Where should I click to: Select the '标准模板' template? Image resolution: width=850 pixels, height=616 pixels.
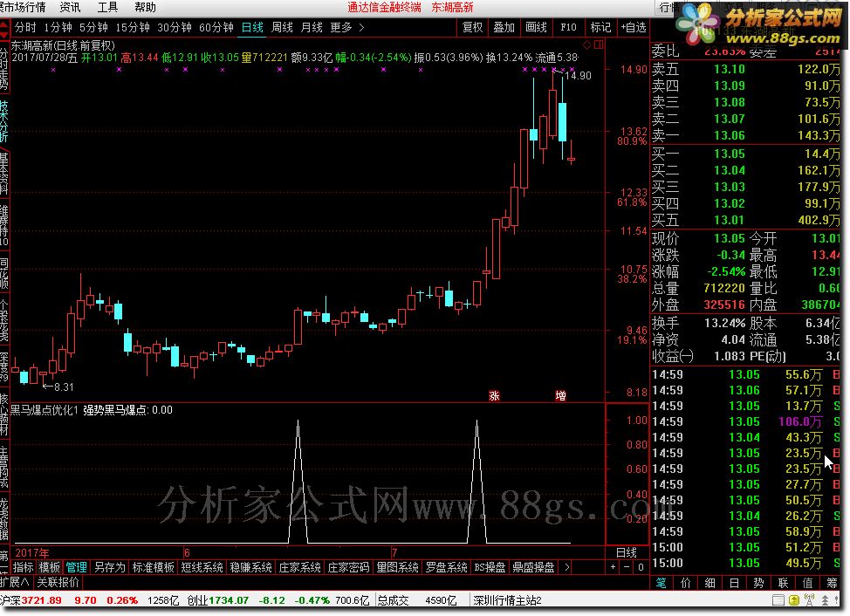tap(154, 567)
